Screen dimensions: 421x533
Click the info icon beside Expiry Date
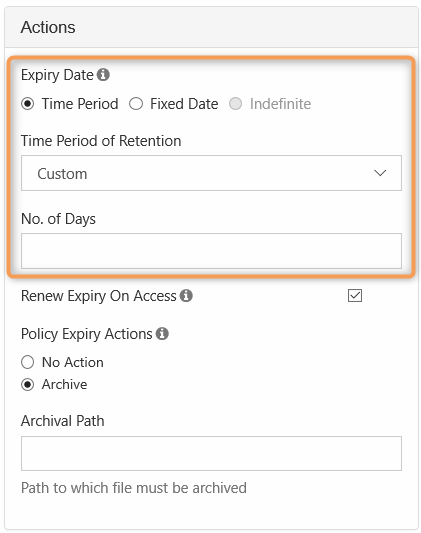click(x=103, y=74)
